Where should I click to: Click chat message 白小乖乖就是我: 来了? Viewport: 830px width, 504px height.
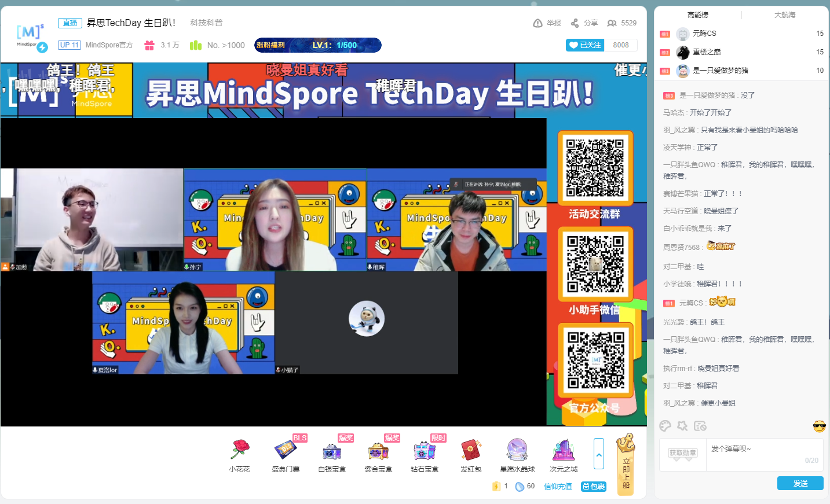(697, 229)
